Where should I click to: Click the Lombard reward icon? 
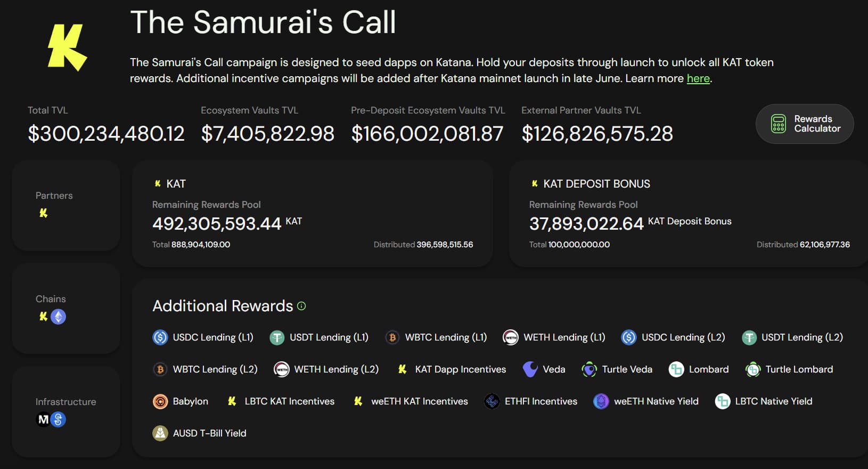click(676, 369)
